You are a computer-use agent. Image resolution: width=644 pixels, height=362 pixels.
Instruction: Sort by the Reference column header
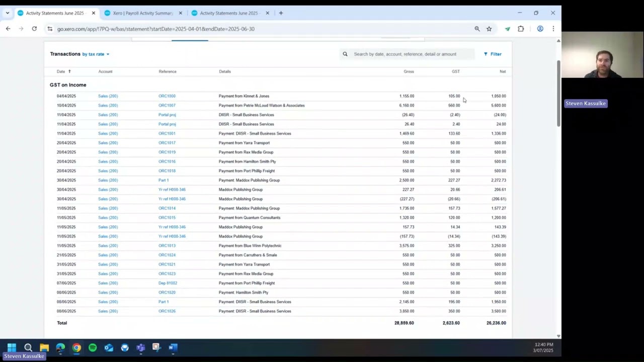click(x=168, y=71)
